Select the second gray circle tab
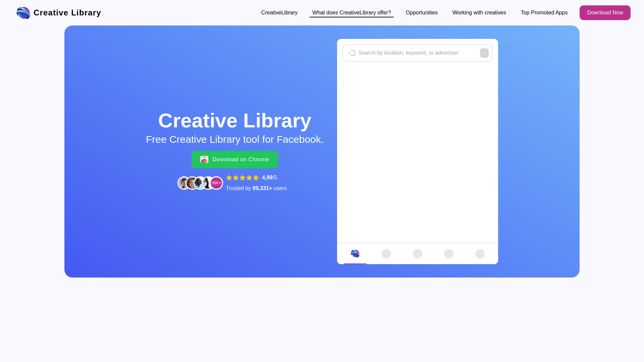 386,254
